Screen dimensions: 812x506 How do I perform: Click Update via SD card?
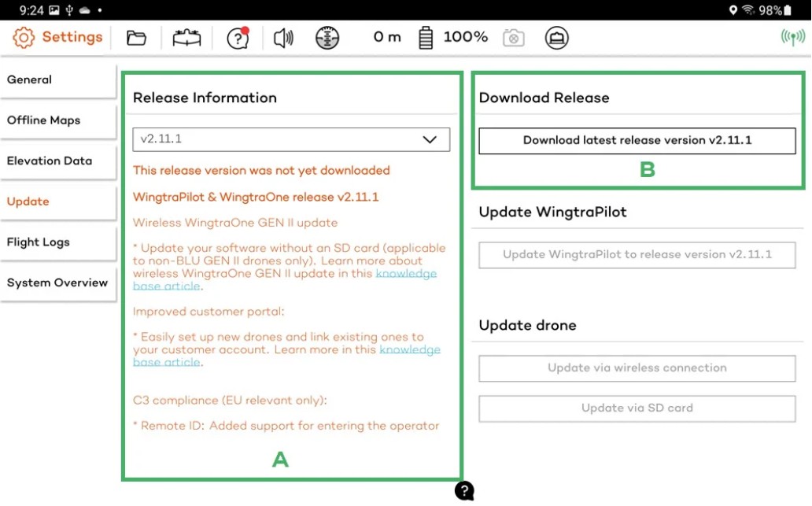(x=637, y=408)
